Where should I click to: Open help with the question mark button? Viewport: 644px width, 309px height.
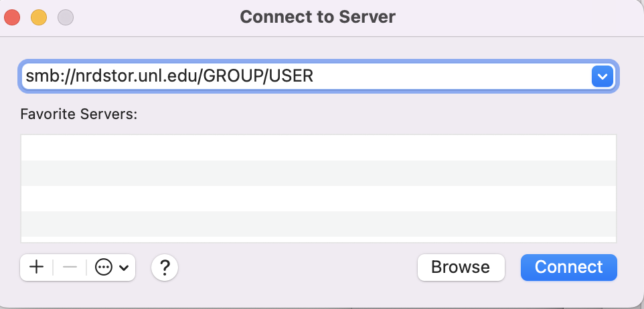click(x=165, y=268)
